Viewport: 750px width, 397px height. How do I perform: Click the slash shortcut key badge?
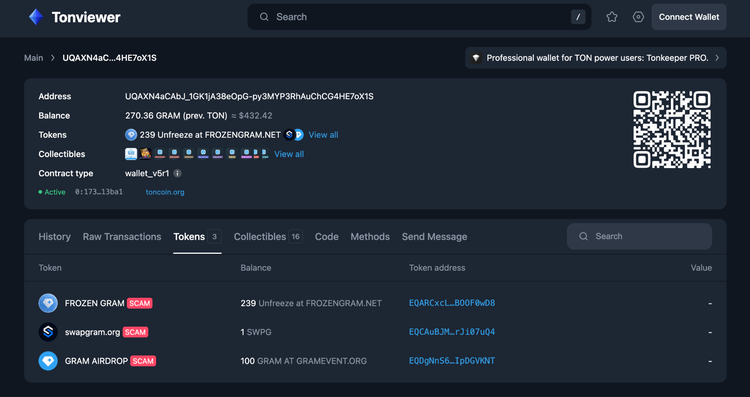tap(578, 17)
